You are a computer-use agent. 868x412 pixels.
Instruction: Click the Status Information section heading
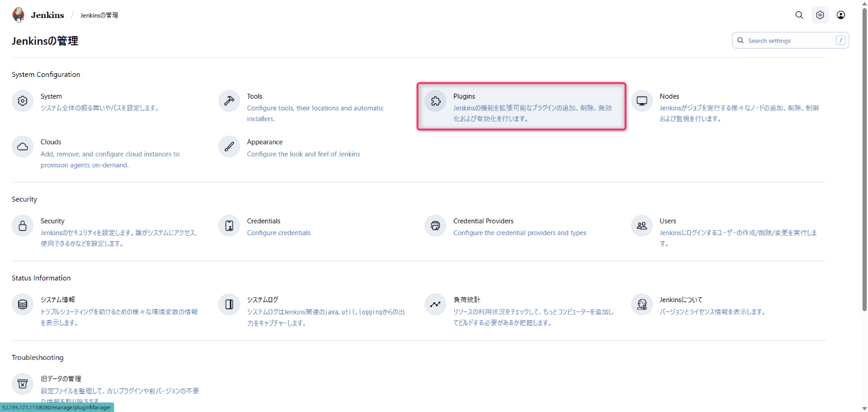click(x=41, y=278)
